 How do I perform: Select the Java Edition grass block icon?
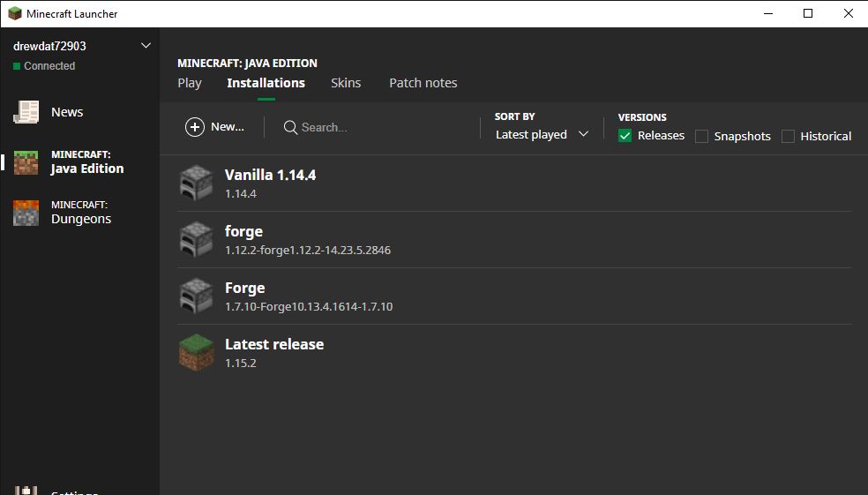click(26, 162)
